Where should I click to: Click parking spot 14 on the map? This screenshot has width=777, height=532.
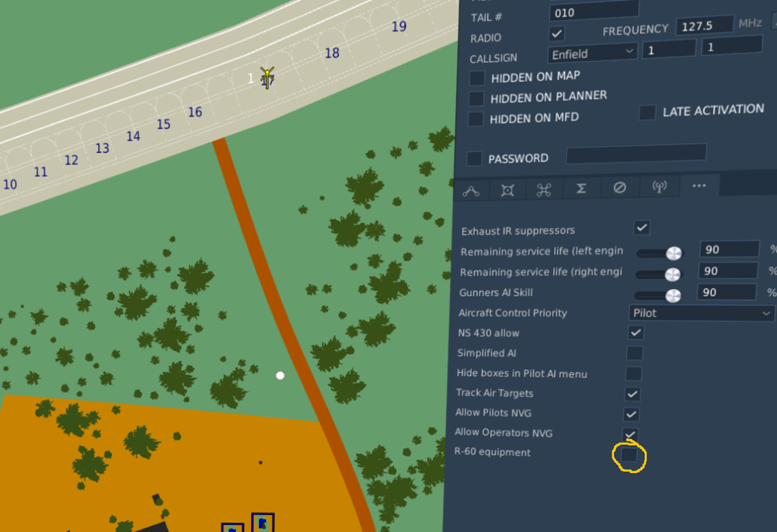click(133, 136)
